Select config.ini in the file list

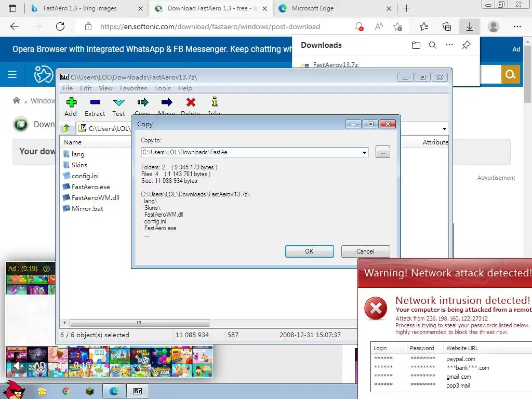coord(85,176)
